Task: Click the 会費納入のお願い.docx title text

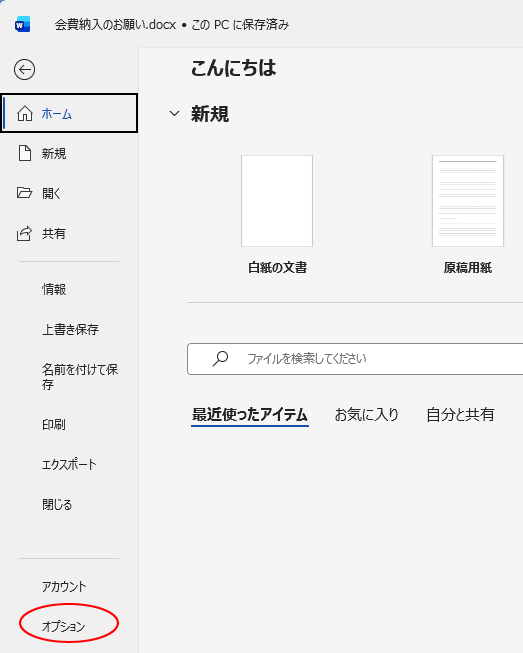Action: click(115, 25)
